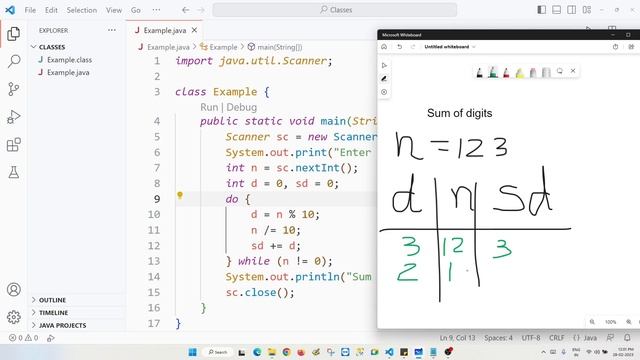Open the Accounts menu icon
640x360 pixels.
[13, 289]
